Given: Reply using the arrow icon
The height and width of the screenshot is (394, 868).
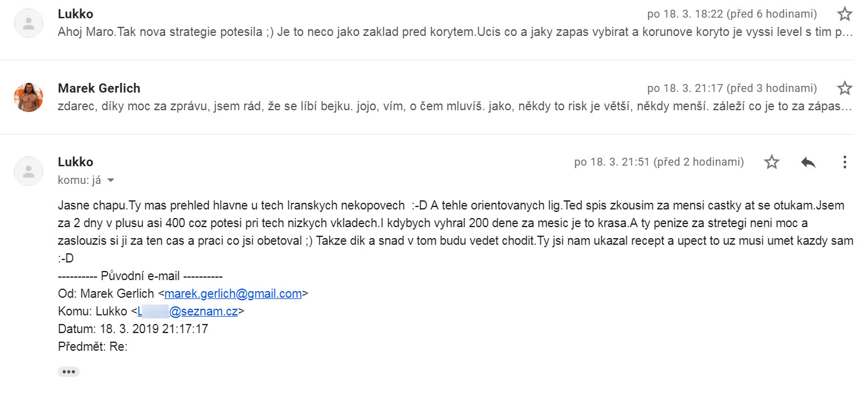Looking at the screenshot, I should pos(808,162).
